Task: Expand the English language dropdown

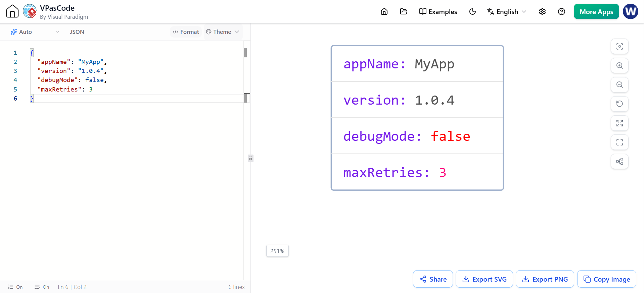Action: [507, 12]
